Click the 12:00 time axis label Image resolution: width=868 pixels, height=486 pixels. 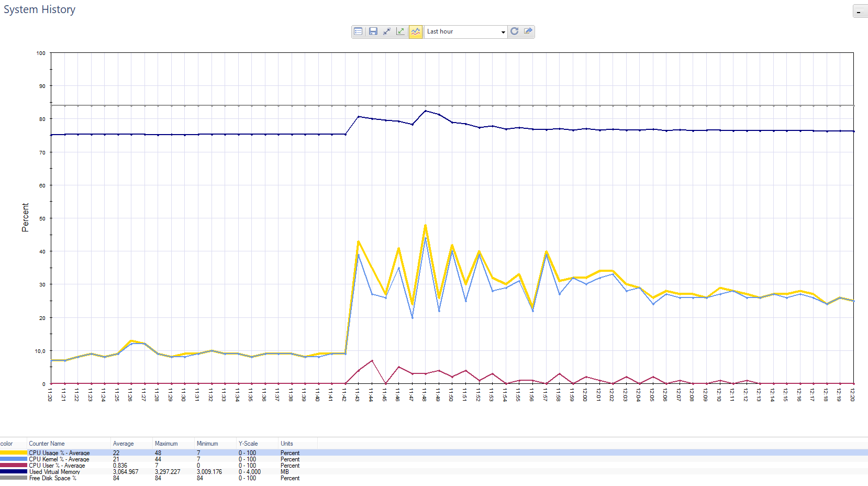click(x=586, y=395)
